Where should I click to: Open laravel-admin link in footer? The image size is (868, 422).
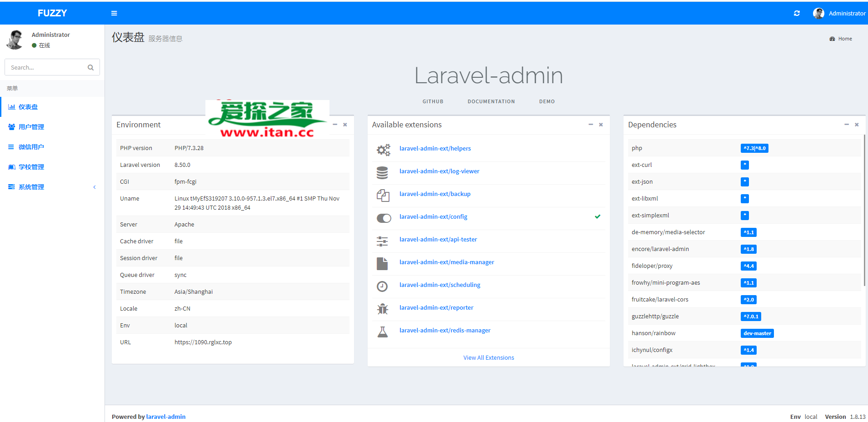pyautogui.click(x=166, y=417)
